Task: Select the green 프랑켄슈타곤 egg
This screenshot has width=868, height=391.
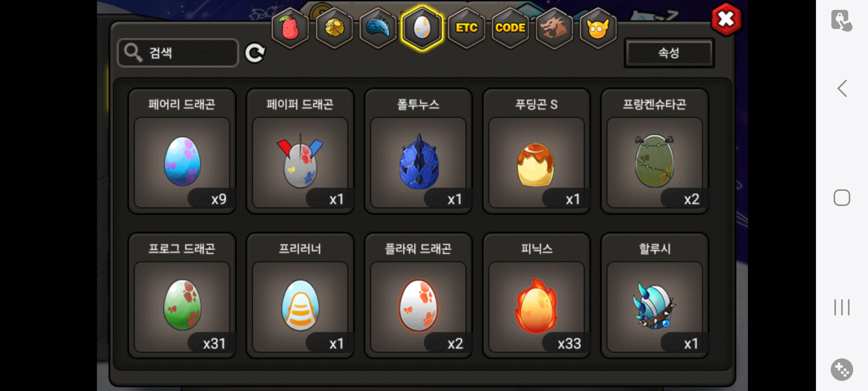Action: 655,151
